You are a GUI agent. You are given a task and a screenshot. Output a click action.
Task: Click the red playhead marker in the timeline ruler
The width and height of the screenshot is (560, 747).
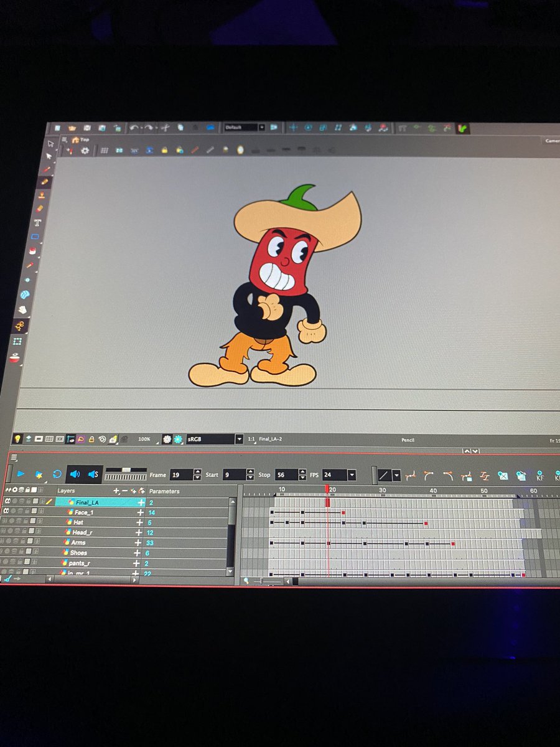pos(327,491)
